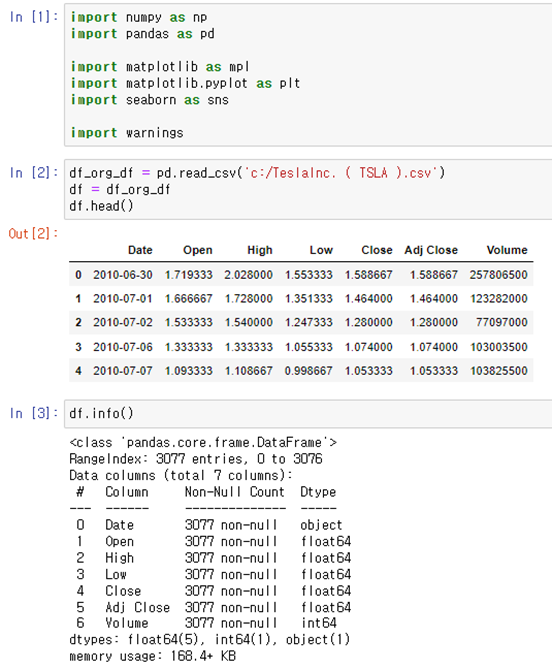
Task: Select the In [1] prompt label
Action: coord(34,17)
